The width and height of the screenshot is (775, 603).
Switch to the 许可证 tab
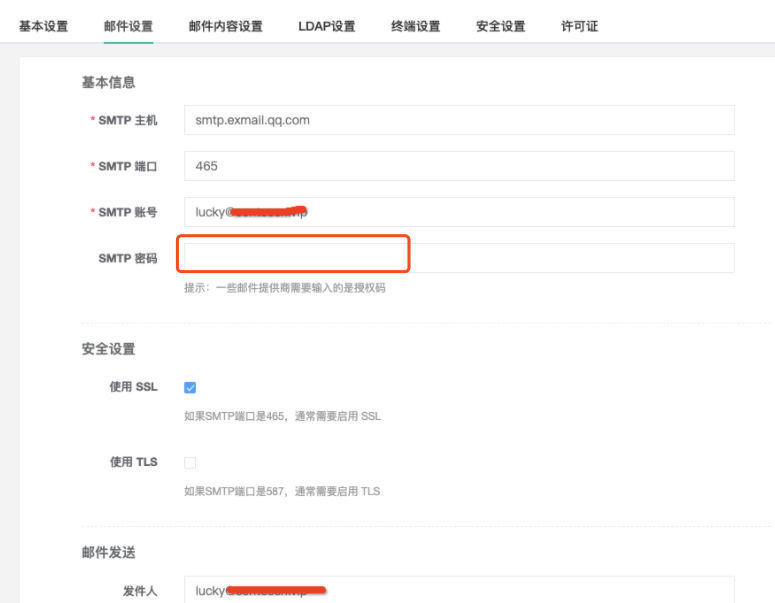tap(580, 26)
